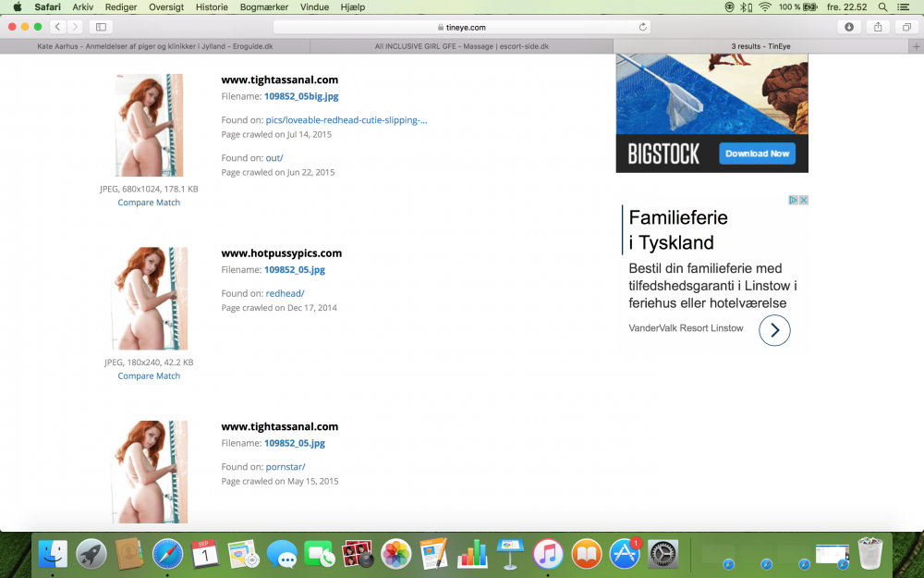The width and height of the screenshot is (924, 578).
Task: Open Spotlight search in the menu bar
Action: 882,7
